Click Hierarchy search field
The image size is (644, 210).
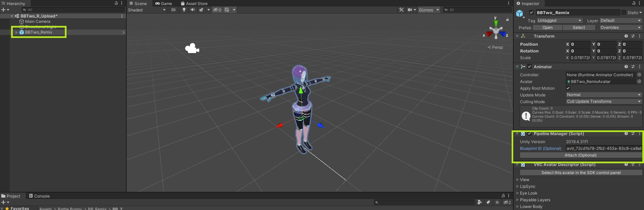(x=73, y=10)
